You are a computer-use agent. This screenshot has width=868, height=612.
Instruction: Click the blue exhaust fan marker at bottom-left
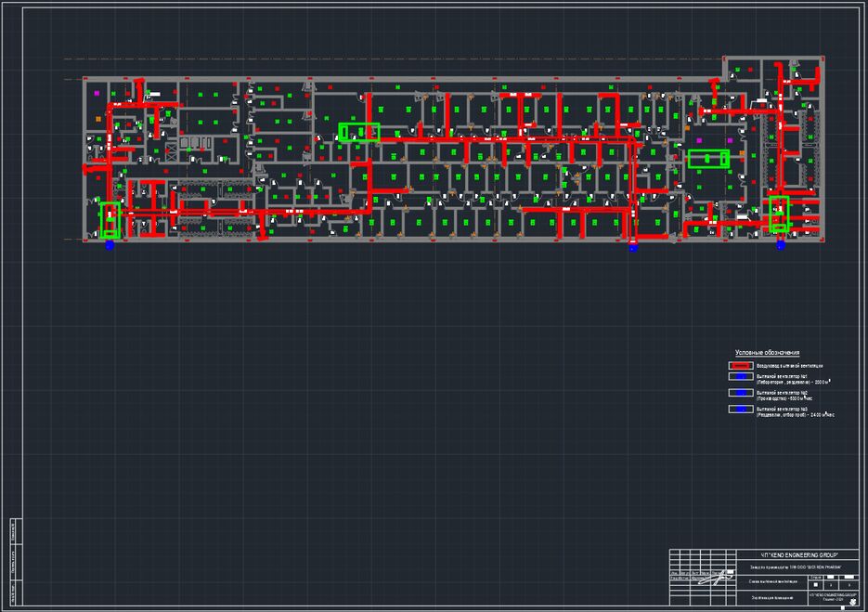[x=110, y=245]
